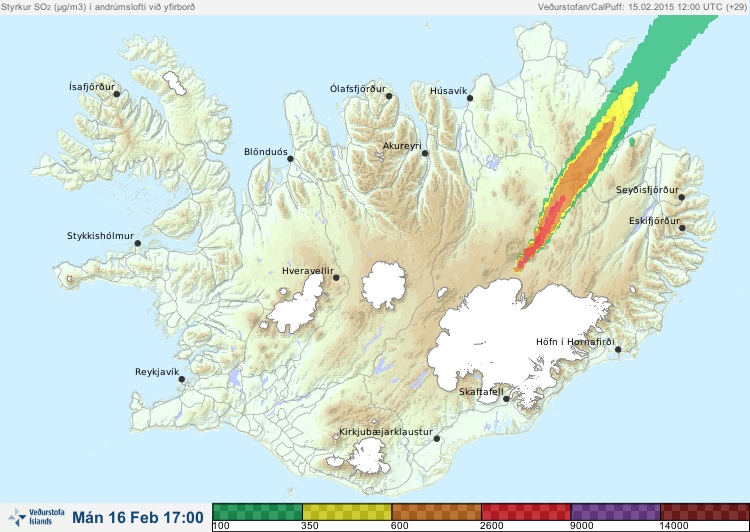This screenshot has height=532, width=750.
Task: Click the Mýrdalsjökull glacier on the south coast
Action: [366, 457]
